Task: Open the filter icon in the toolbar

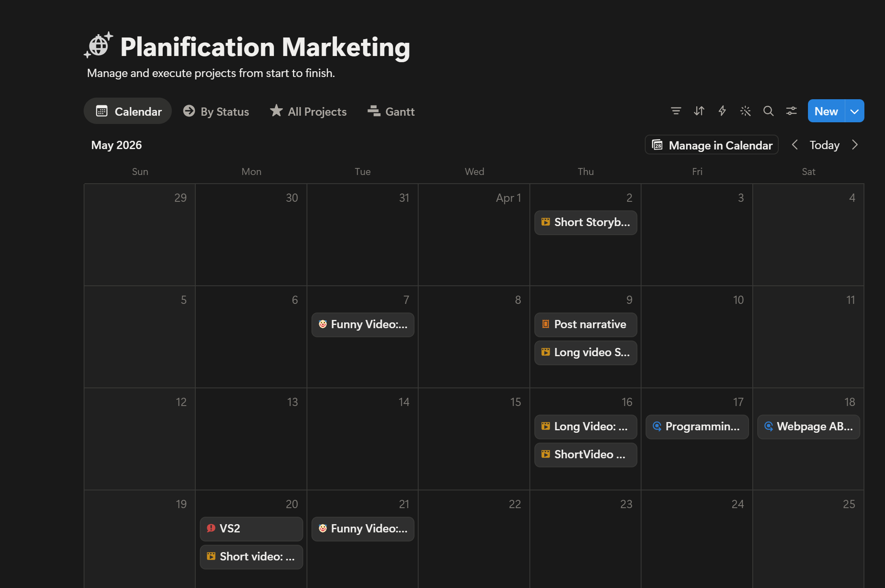Action: (x=676, y=111)
